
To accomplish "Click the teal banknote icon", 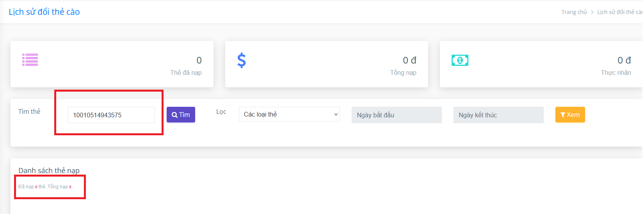I will pos(460,60).
